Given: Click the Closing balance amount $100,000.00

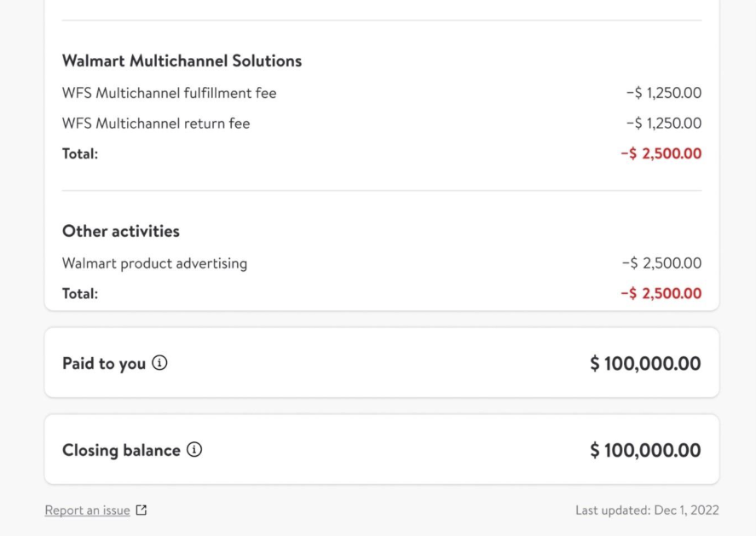Looking at the screenshot, I should 645,451.
